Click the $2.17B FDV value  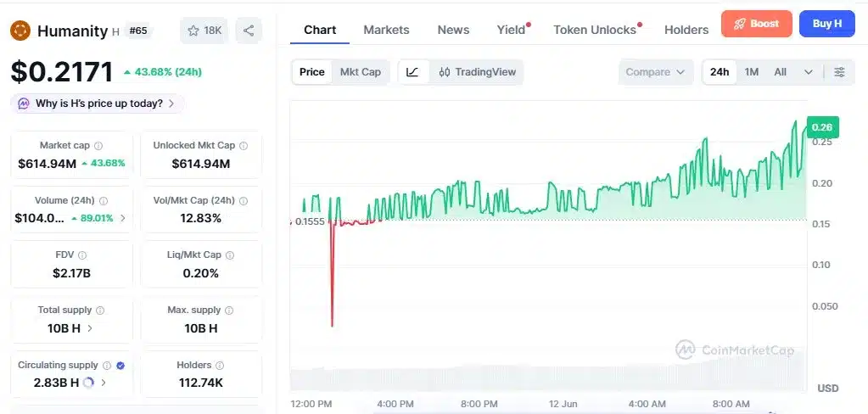[x=71, y=273]
